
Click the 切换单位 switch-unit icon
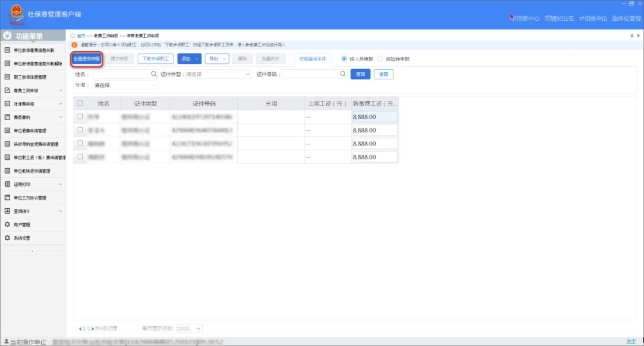click(582, 18)
